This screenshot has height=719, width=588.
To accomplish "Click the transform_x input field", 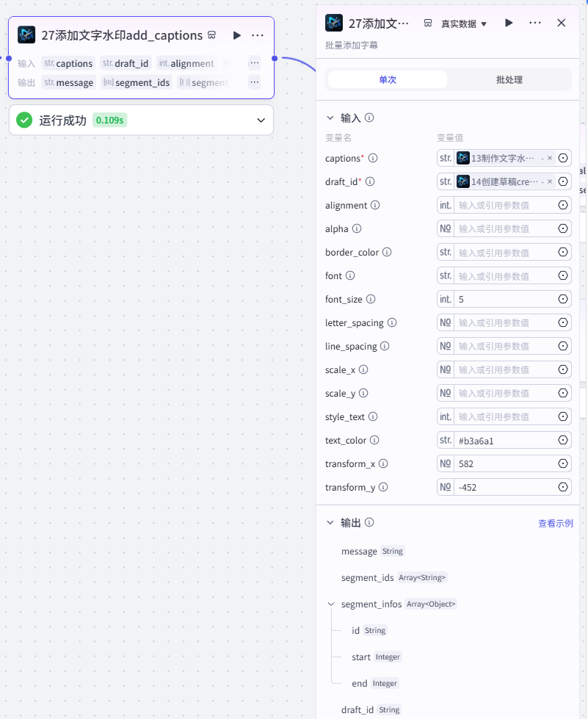I will 504,463.
